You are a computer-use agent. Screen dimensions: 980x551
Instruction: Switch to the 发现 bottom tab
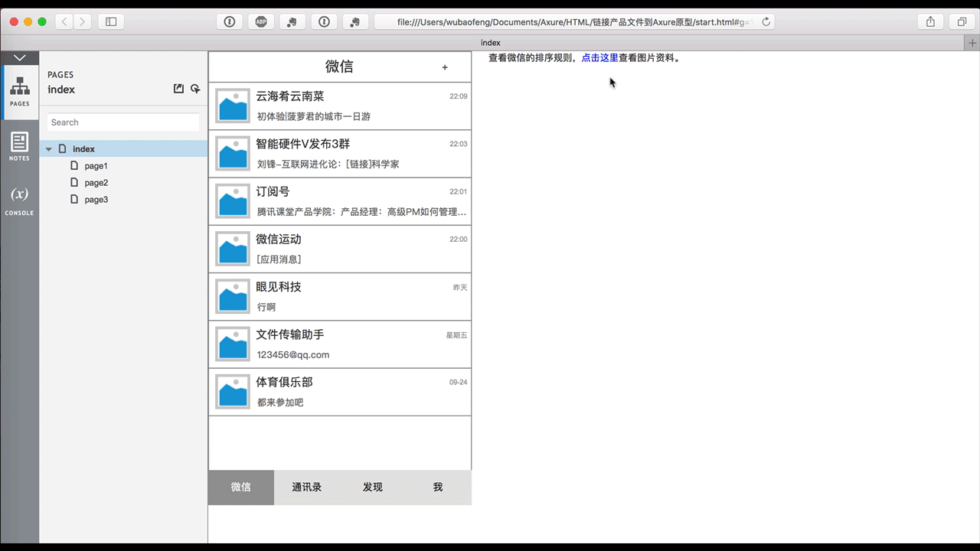click(373, 487)
